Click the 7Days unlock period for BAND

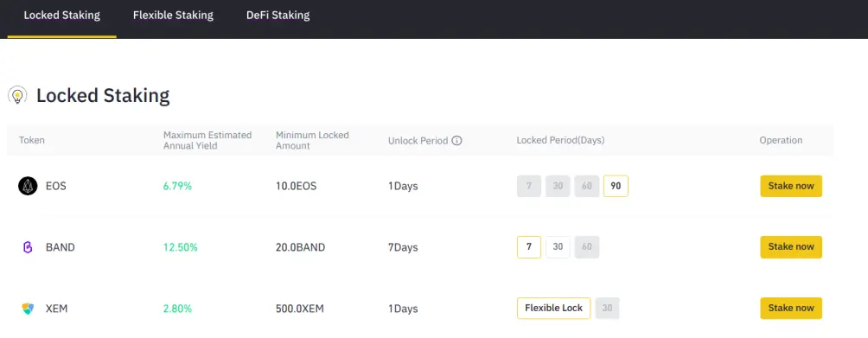(x=403, y=247)
